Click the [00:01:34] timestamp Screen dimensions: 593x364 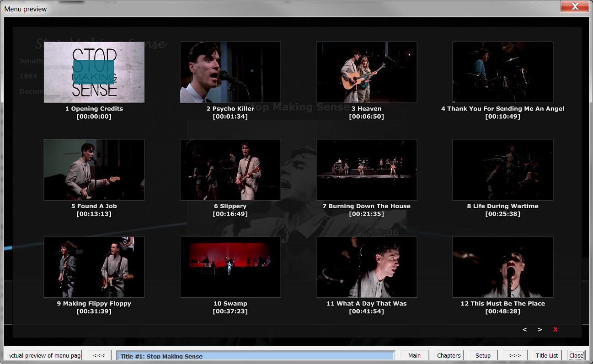click(230, 116)
